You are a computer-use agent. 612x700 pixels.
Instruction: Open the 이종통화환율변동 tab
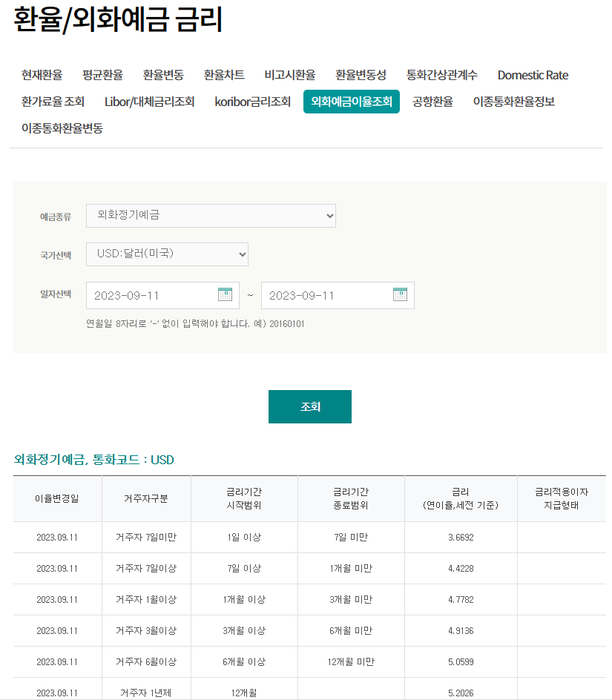pos(62,128)
